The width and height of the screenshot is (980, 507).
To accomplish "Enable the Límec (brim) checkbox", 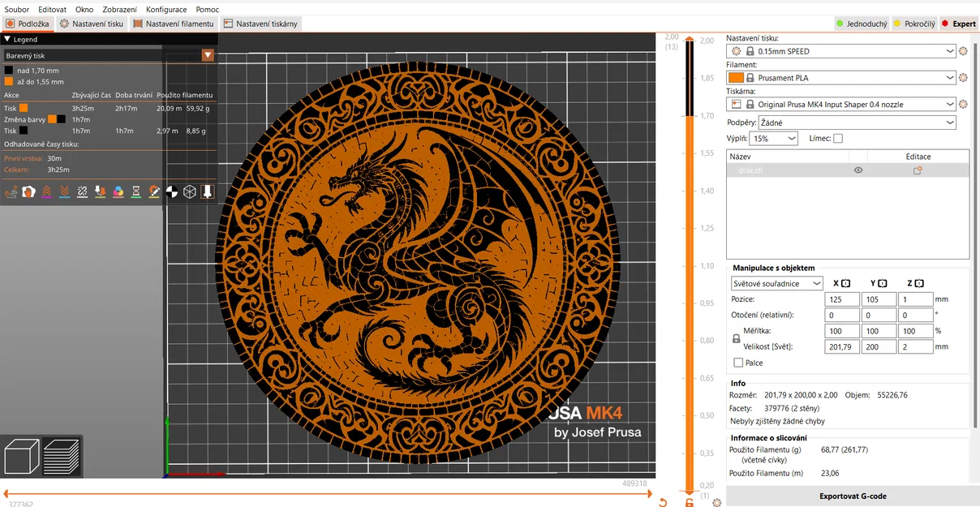I will tap(838, 139).
